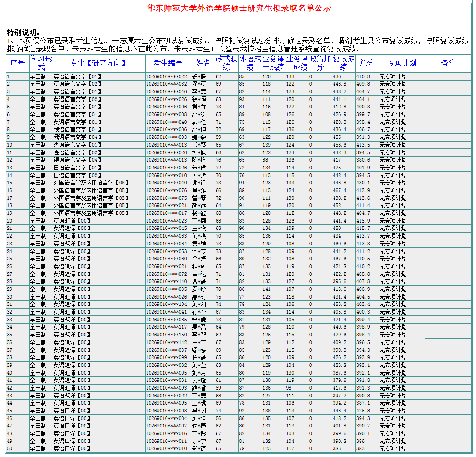Viewport: 476px width, 457px height.
Task: Click the 序号 column header
Action: click(17, 63)
